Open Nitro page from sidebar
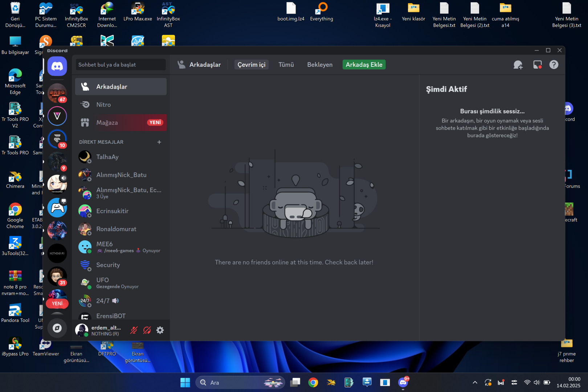The height and width of the screenshot is (392, 588). [121, 105]
